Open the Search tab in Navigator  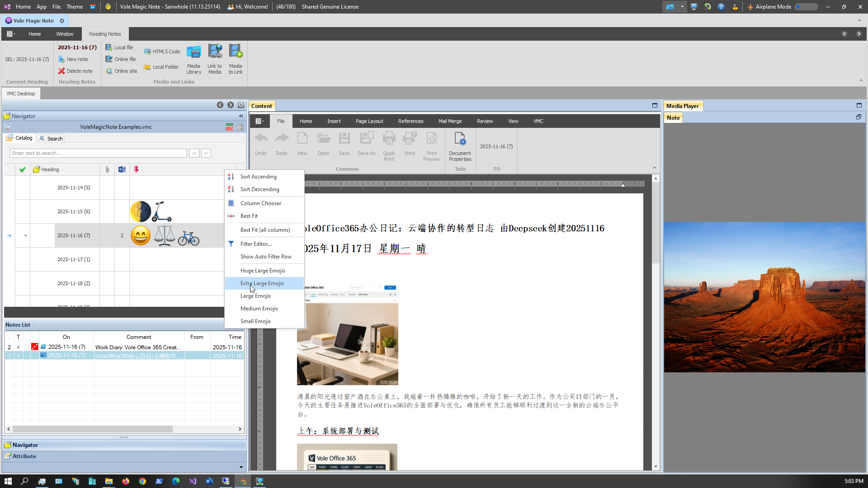point(51,138)
